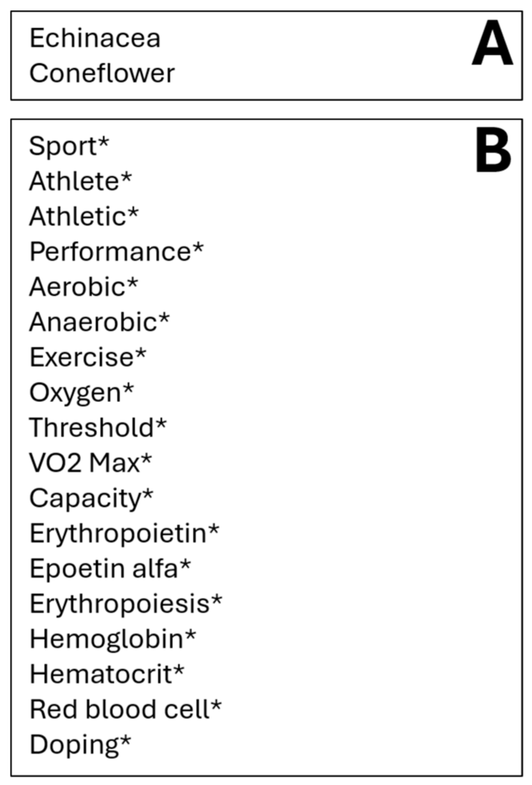
Task: Select the Capacity* keyword
Action: (x=91, y=498)
